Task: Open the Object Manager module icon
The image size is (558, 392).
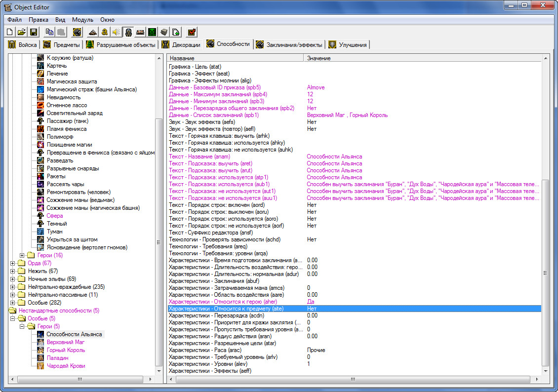Action: pos(164,32)
